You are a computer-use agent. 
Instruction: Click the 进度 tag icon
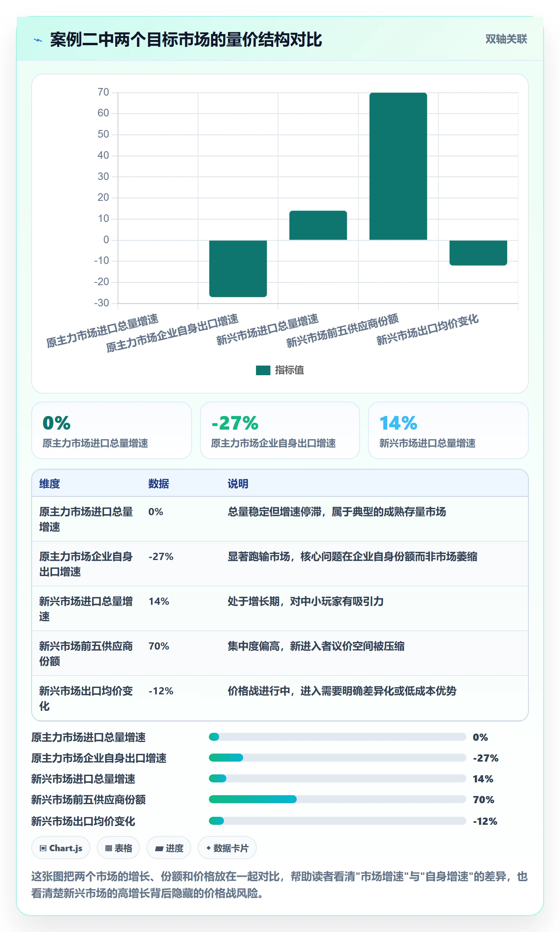[x=159, y=848]
